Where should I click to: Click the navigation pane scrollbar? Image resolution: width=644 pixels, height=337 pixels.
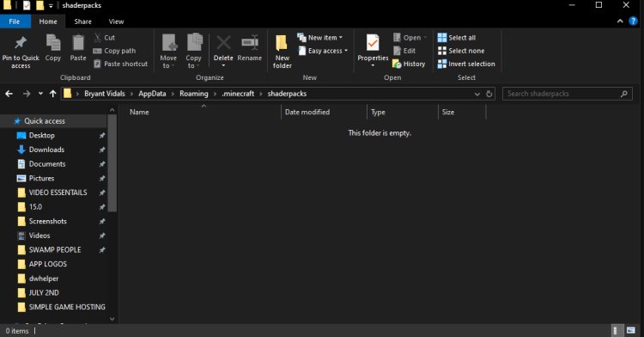pos(112,162)
